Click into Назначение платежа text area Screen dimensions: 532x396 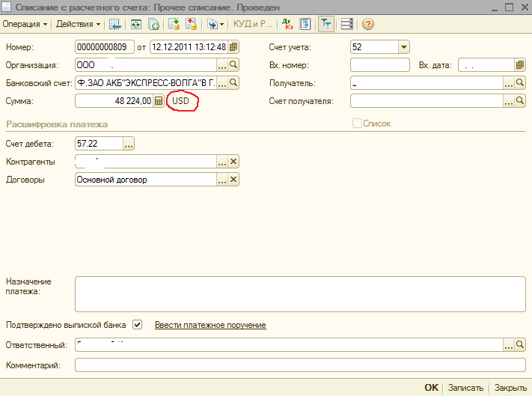point(300,292)
